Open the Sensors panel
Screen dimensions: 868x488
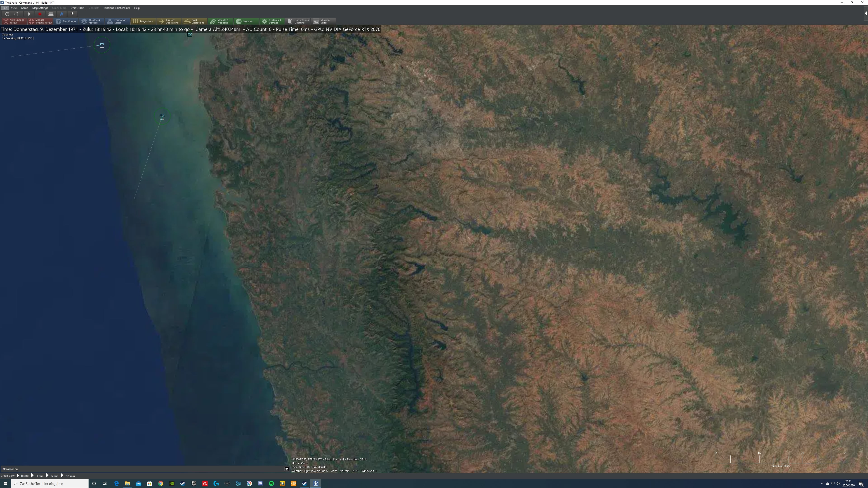(x=246, y=21)
